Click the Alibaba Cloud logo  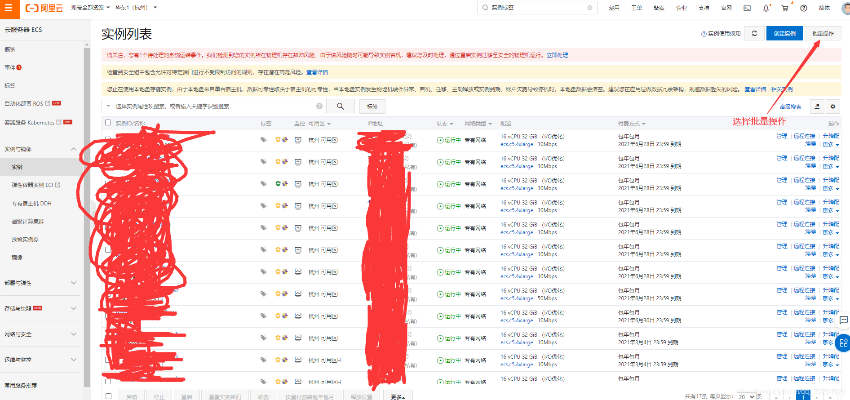tap(42, 8)
